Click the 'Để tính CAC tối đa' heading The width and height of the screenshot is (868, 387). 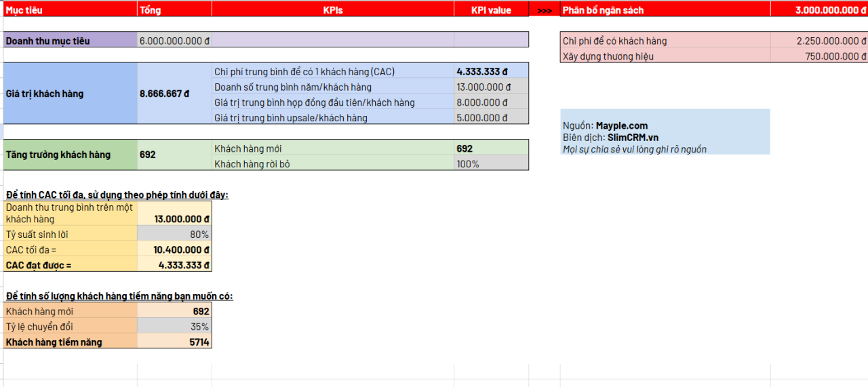[x=117, y=195]
